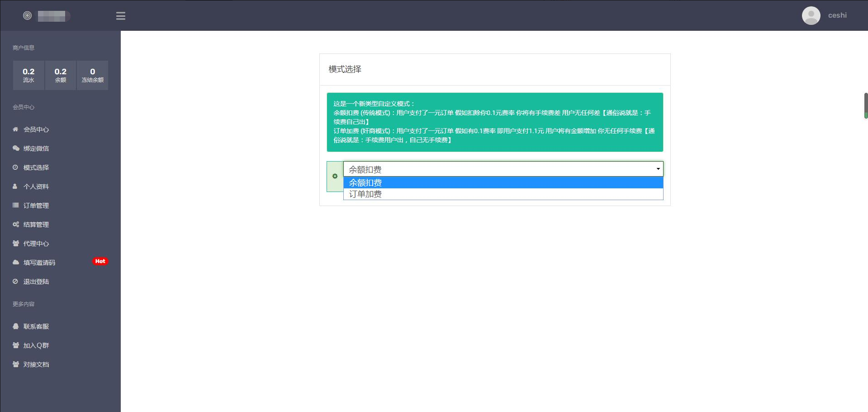Click the green gear icon beside dropdown

[335, 176]
